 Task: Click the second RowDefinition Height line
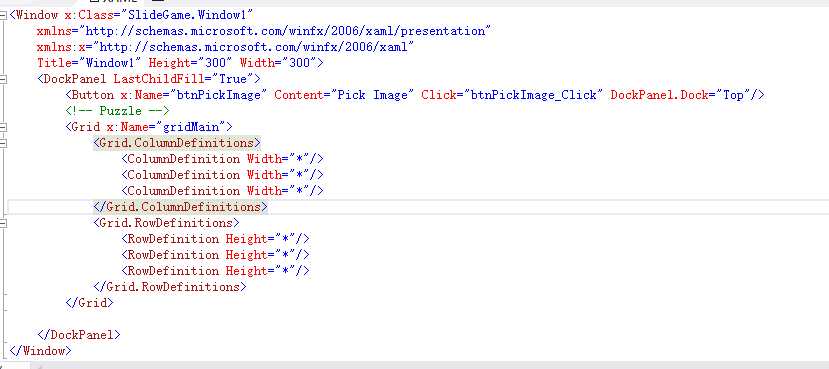tap(215, 254)
